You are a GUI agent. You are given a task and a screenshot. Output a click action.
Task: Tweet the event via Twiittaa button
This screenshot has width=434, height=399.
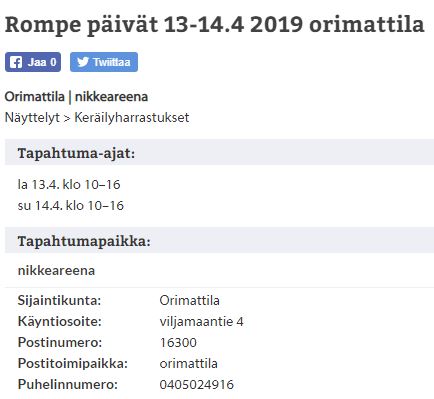click(x=104, y=62)
